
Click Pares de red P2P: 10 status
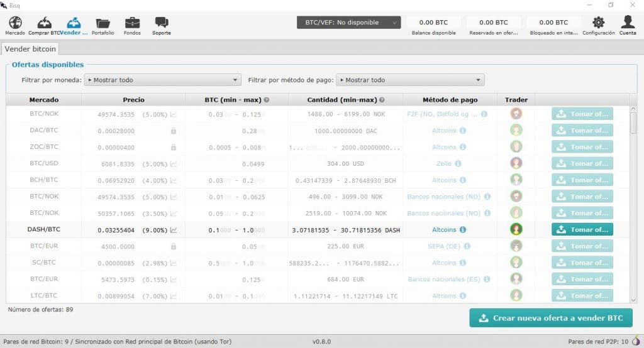tap(598, 342)
